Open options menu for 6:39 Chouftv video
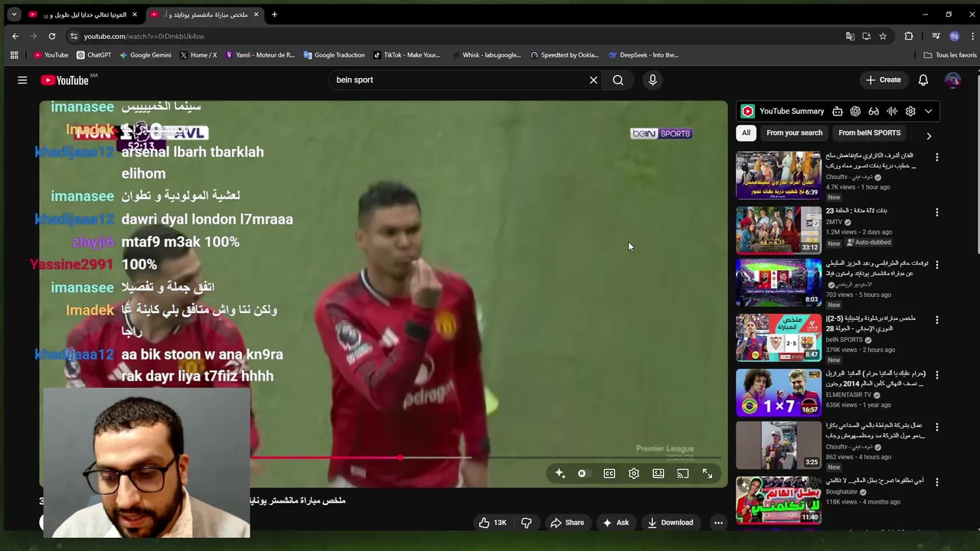The height and width of the screenshot is (551, 980). [936, 157]
